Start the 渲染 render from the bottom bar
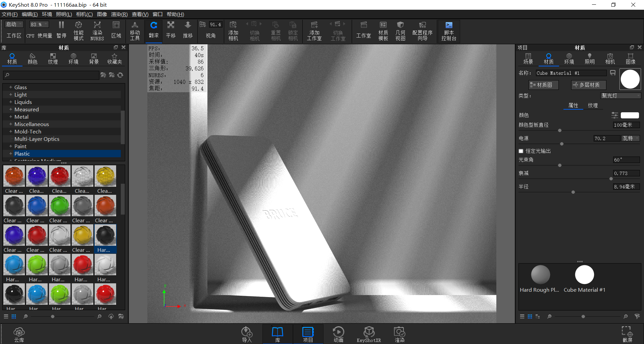Screen dimensions: 644x344 [399, 334]
